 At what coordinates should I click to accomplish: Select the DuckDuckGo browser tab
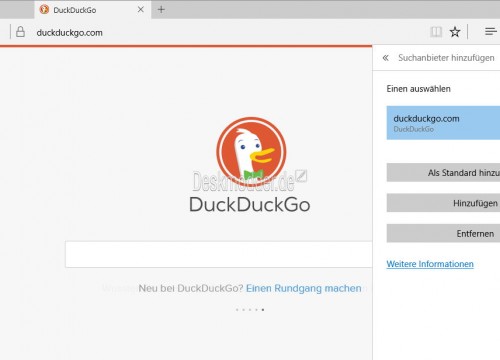(93, 10)
